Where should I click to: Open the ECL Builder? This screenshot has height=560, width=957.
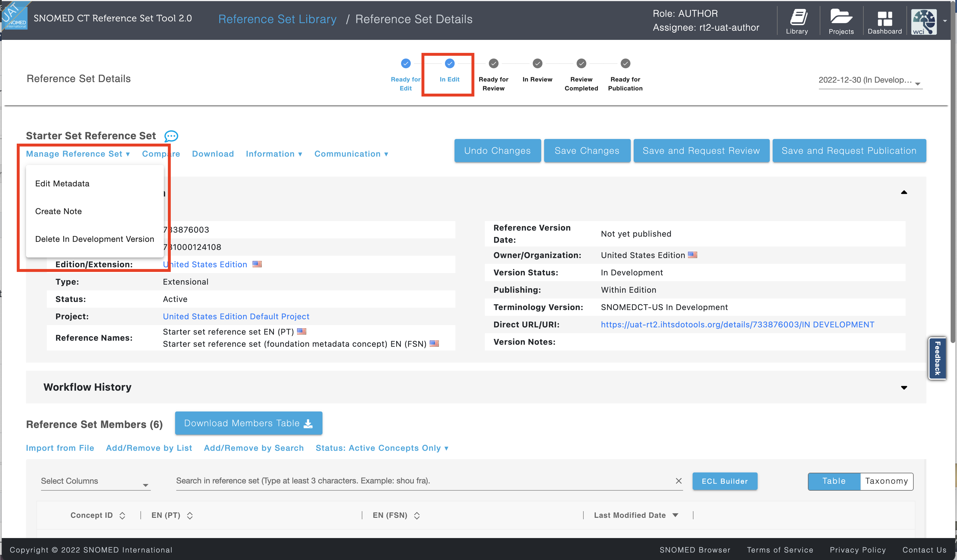725,481
